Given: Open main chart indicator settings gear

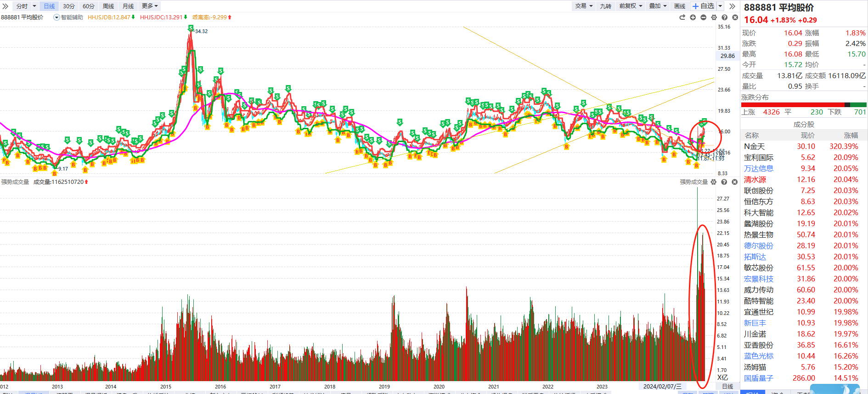Looking at the screenshot, I should pos(714,17).
